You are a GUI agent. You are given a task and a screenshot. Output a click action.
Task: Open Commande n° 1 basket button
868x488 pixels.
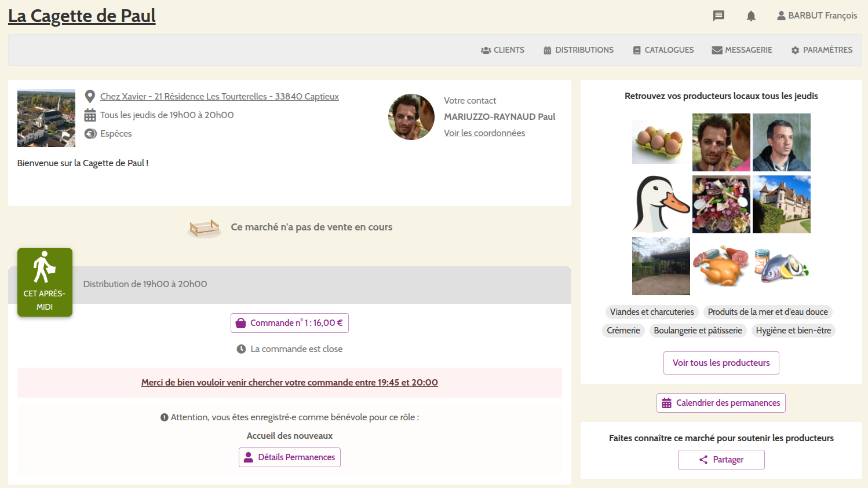coord(290,323)
